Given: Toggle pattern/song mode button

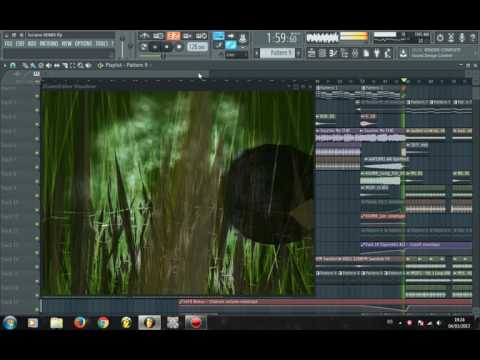Looking at the screenshot, I should click(144, 47).
